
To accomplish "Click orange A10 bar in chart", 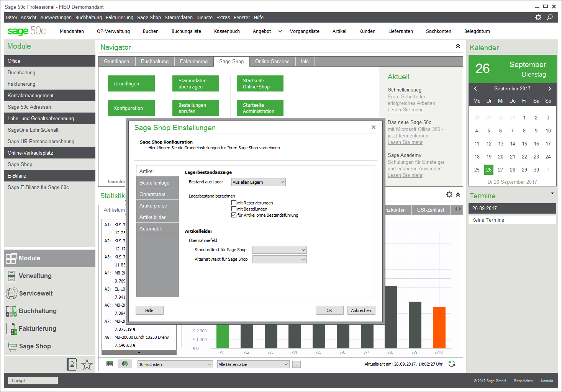I will (x=439, y=327).
